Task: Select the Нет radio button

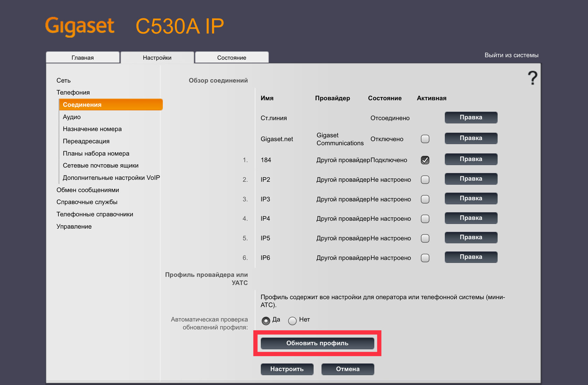Action: [x=292, y=321]
